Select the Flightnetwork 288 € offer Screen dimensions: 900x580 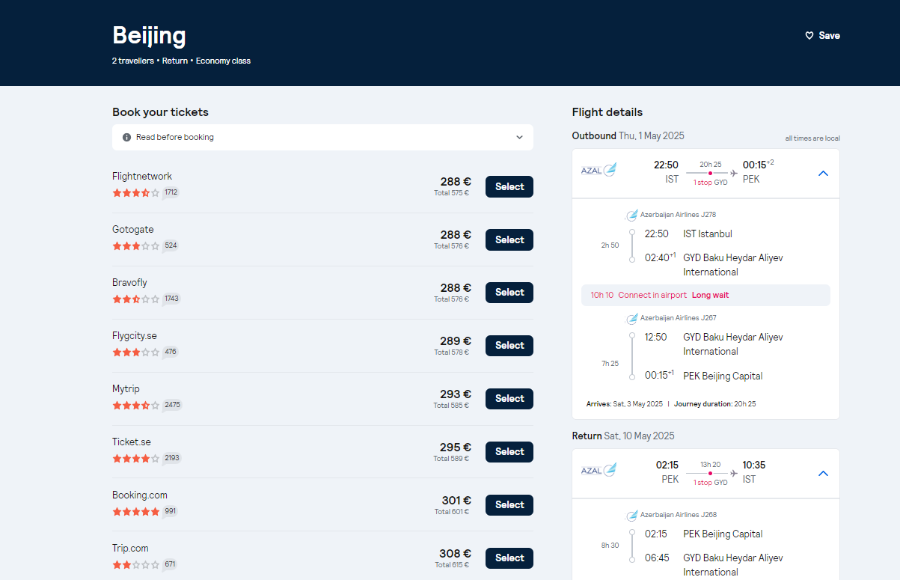coord(509,187)
